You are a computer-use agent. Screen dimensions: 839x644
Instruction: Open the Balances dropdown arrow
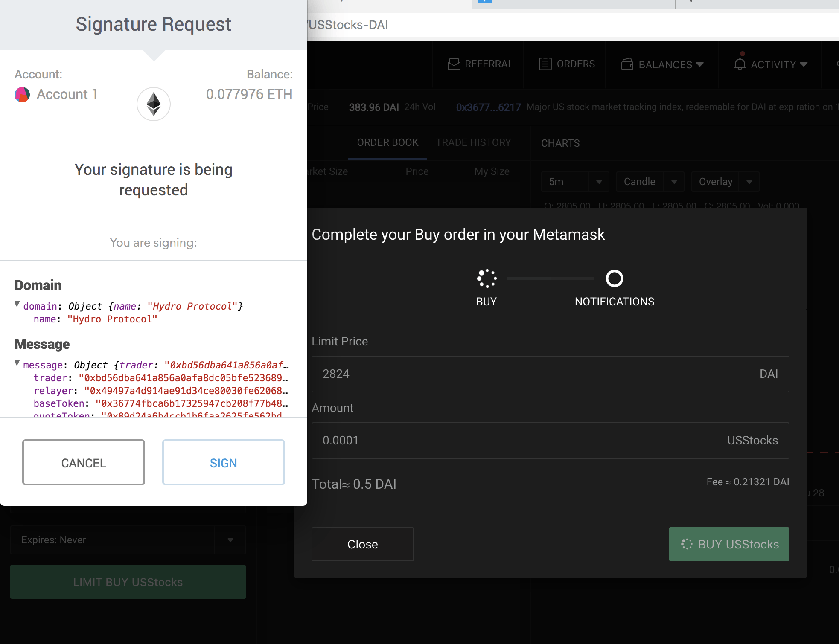point(699,64)
